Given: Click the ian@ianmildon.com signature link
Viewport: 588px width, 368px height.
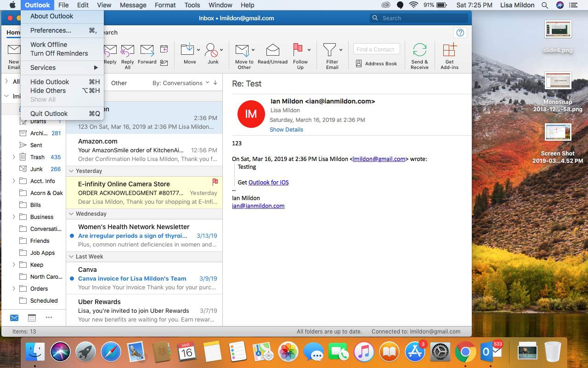Looking at the screenshot, I should pyautogui.click(x=258, y=206).
